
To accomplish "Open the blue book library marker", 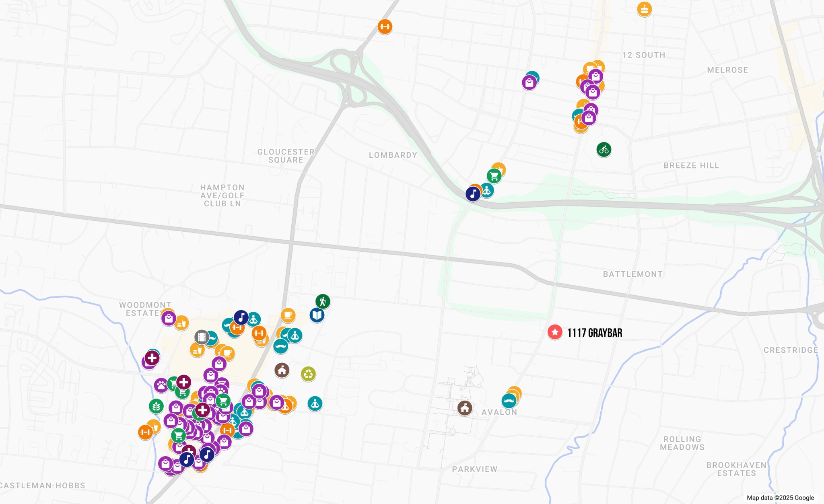I will tap(317, 315).
